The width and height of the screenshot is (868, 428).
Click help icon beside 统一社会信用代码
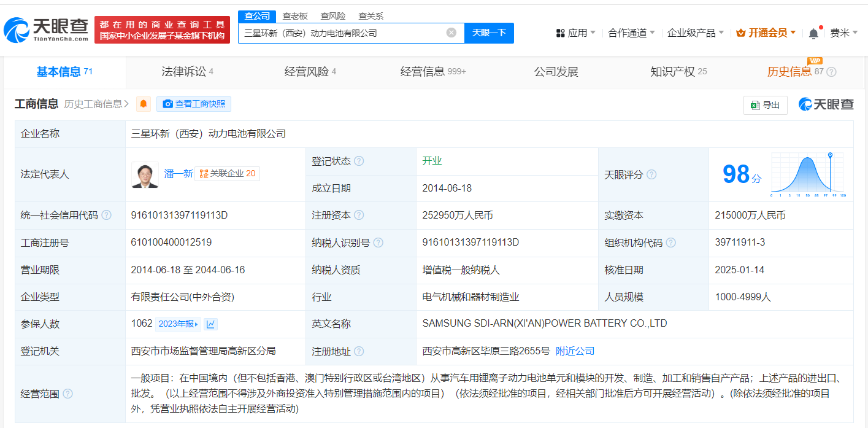tap(106, 216)
